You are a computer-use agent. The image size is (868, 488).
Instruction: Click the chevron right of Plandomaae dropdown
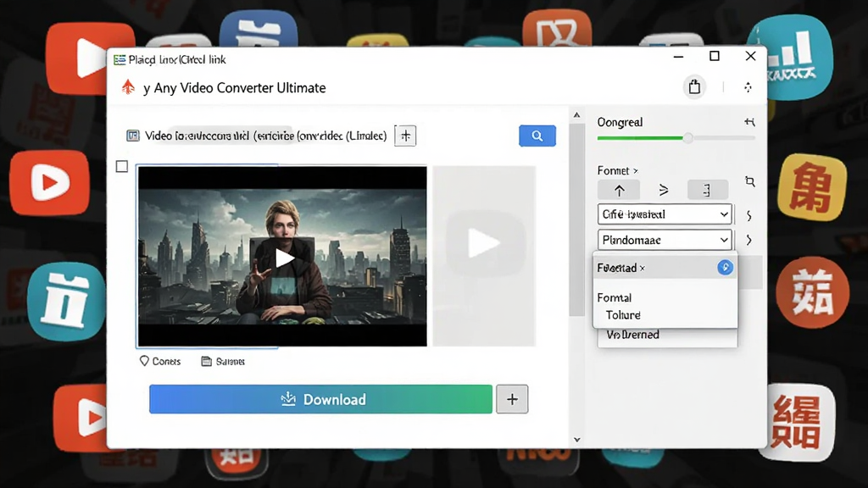click(749, 240)
